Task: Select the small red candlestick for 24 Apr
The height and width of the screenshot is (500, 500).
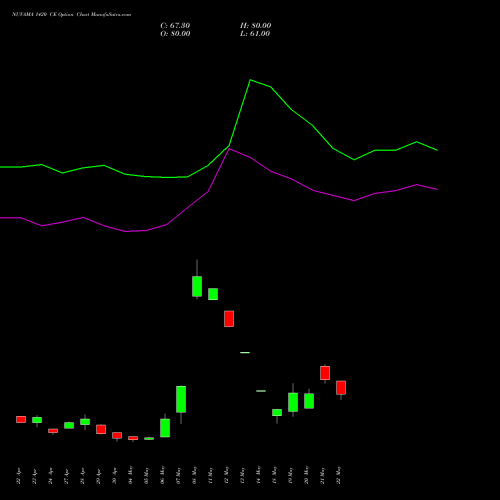Action: (x=53, y=431)
